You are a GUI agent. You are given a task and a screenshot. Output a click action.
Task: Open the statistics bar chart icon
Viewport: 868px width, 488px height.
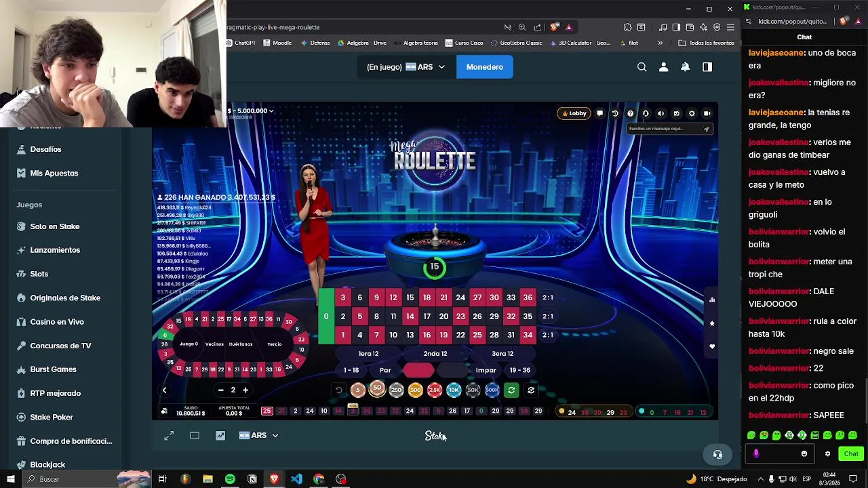(711, 300)
